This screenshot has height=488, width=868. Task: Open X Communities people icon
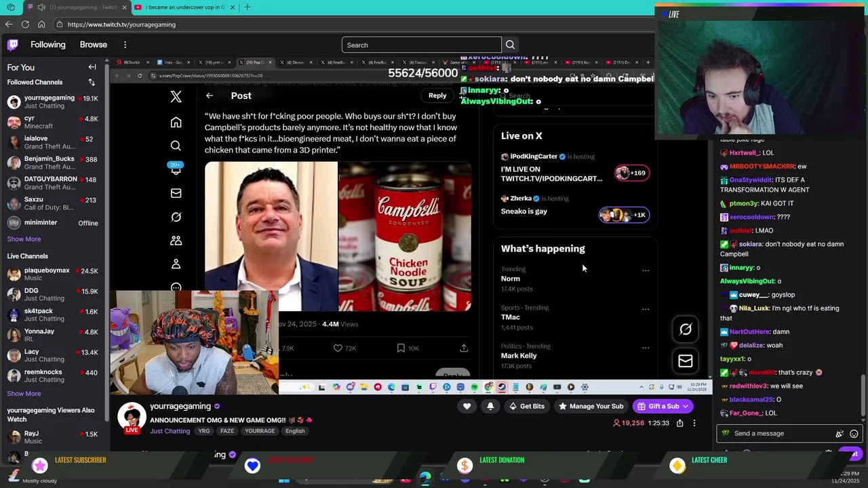click(x=176, y=241)
